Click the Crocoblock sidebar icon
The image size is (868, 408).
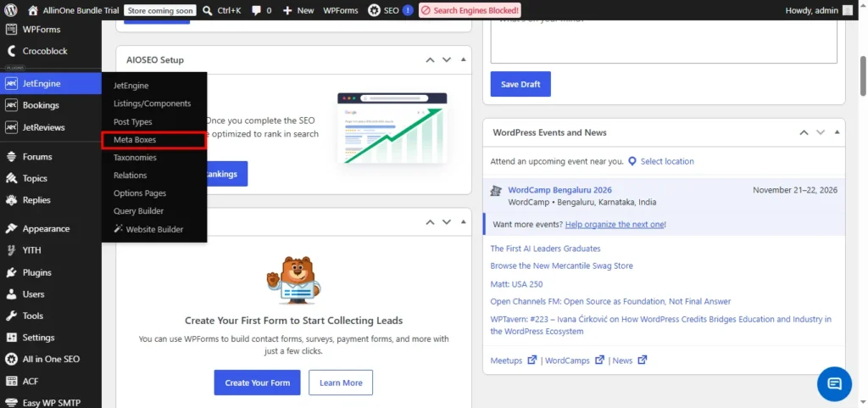click(x=11, y=51)
